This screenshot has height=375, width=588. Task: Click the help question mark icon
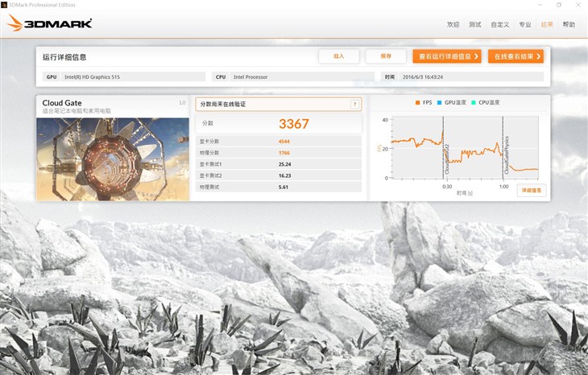coord(354,105)
